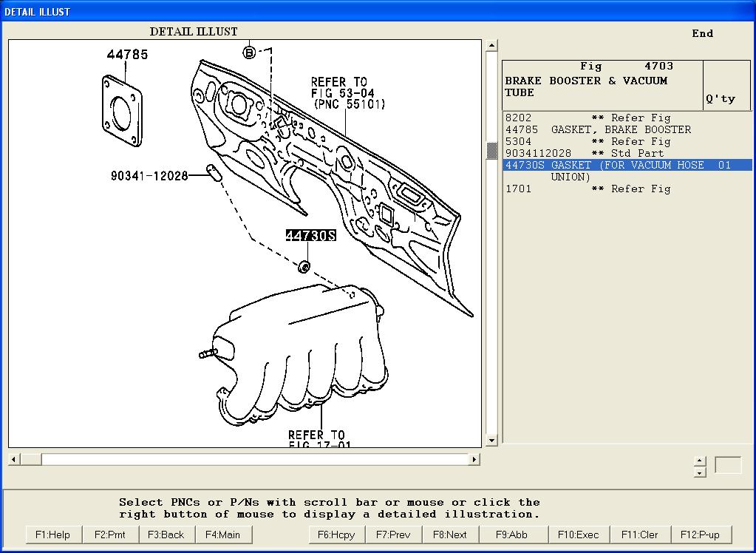Click the horizontal scrollbar right arrow
This screenshot has height=553, width=756.
tap(475, 459)
